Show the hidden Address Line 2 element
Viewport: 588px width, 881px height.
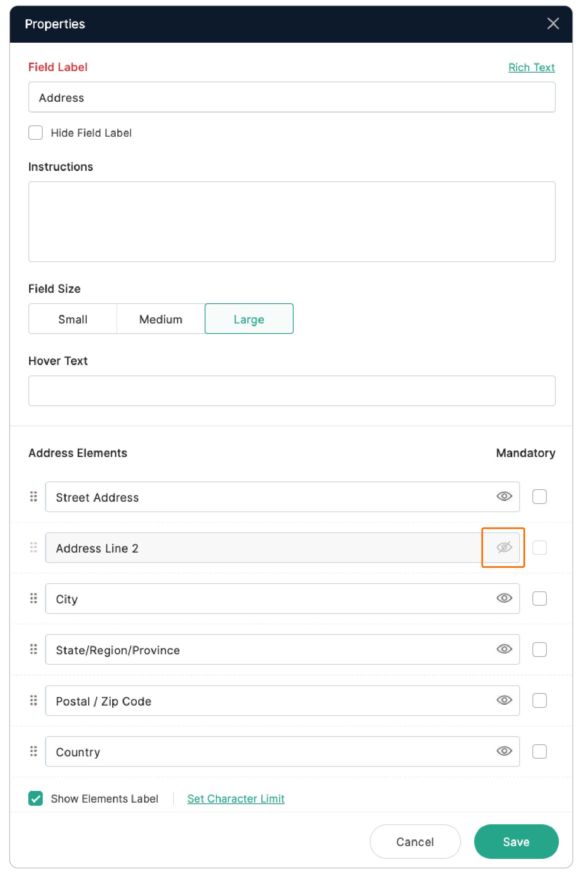pos(503,547)
